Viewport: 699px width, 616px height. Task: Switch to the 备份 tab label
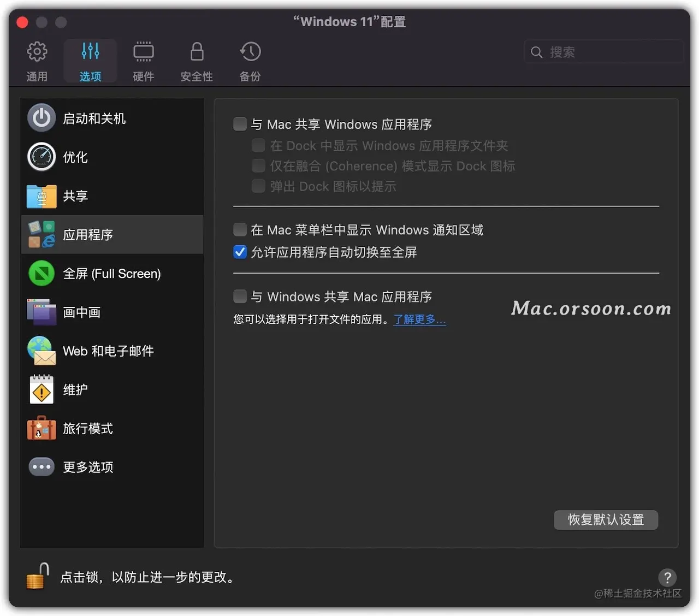250,76
